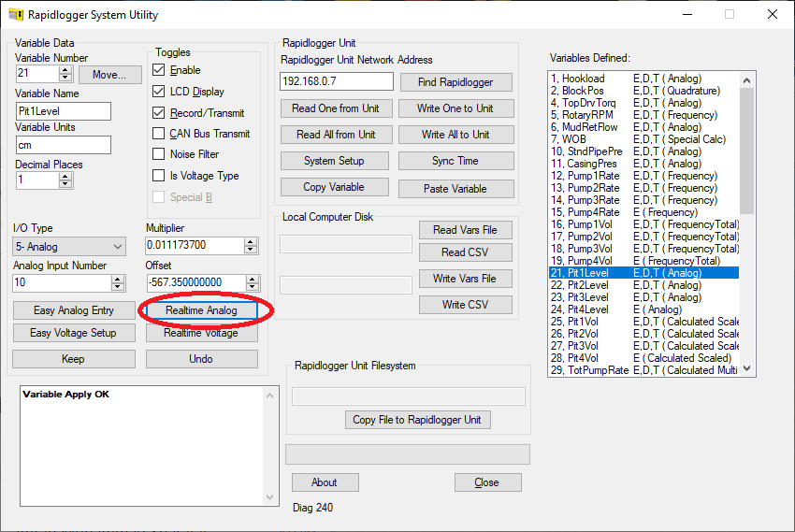The height and width of the screenshot is (532, 795).
Task: Decrease the Offset value with down arrow
Action: pyautogui.click(x=250, y=286)
